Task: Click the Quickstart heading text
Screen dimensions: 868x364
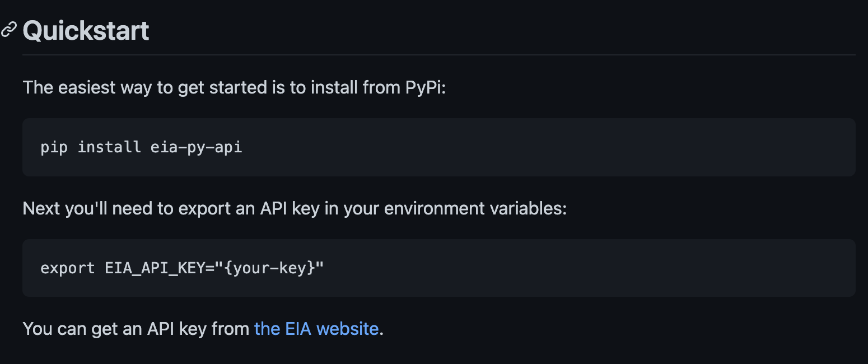Action: [x=86, y=30]
